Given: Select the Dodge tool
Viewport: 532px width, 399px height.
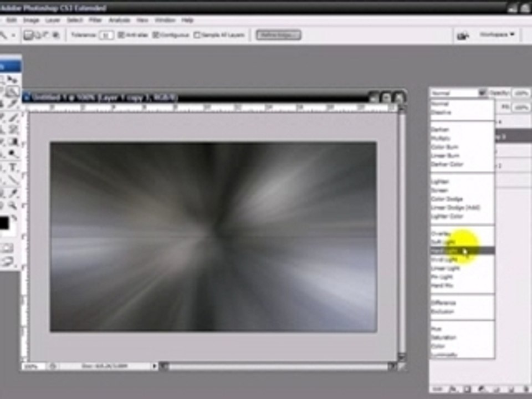Looking at the screenshot, I should (x=13, y=154).
